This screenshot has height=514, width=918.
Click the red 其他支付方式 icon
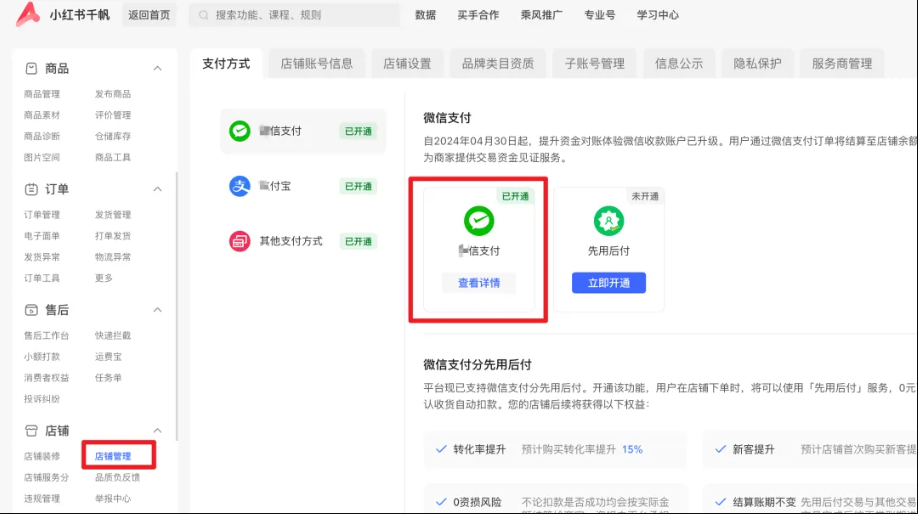pos(239,241)
